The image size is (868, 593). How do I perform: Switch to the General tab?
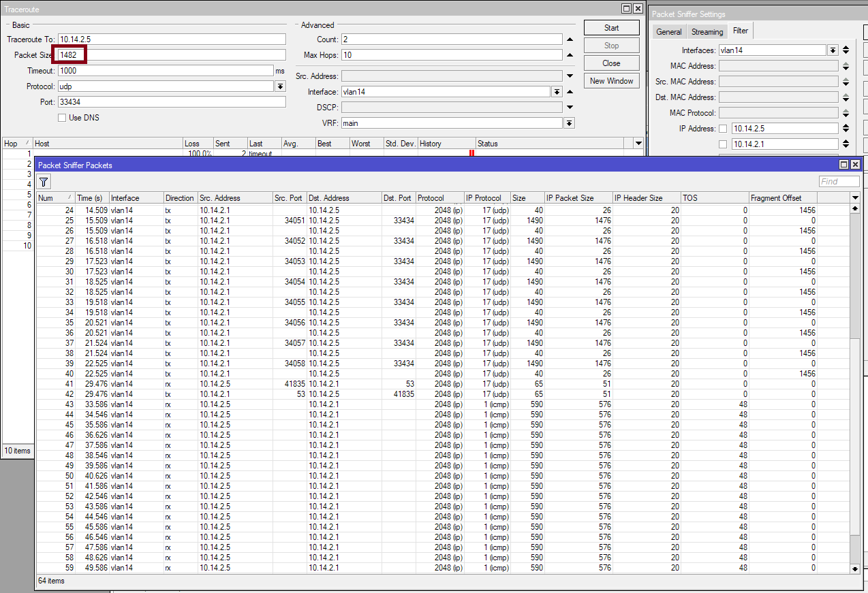(x=669, y=32)
